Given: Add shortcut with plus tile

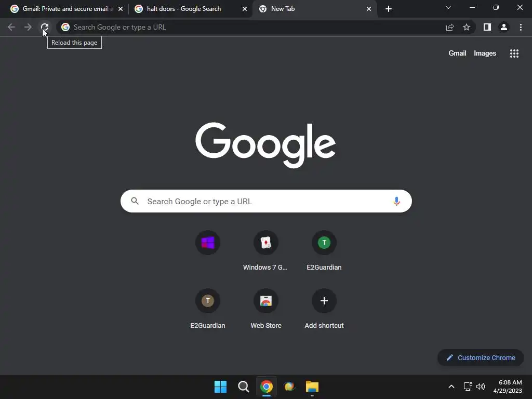Looking at the screenshot, I should pos(324,309).
